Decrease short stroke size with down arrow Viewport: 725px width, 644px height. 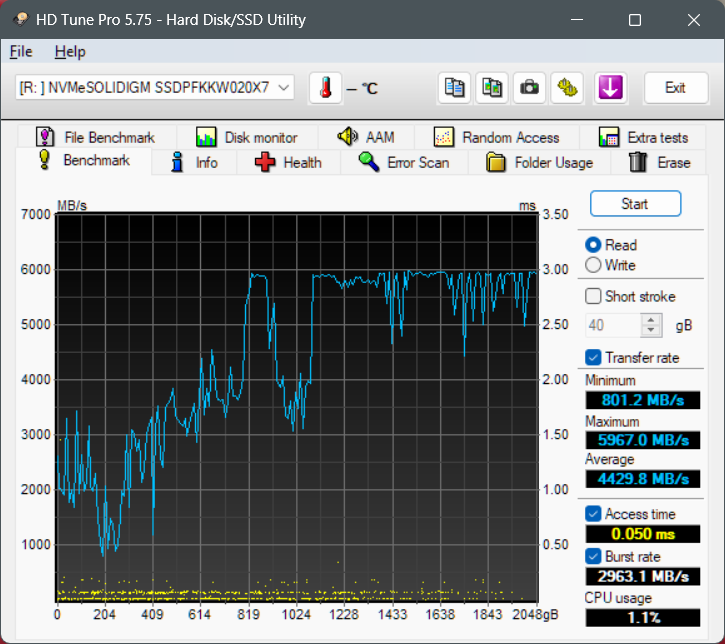pyautogui.click(x=651, y=330)
